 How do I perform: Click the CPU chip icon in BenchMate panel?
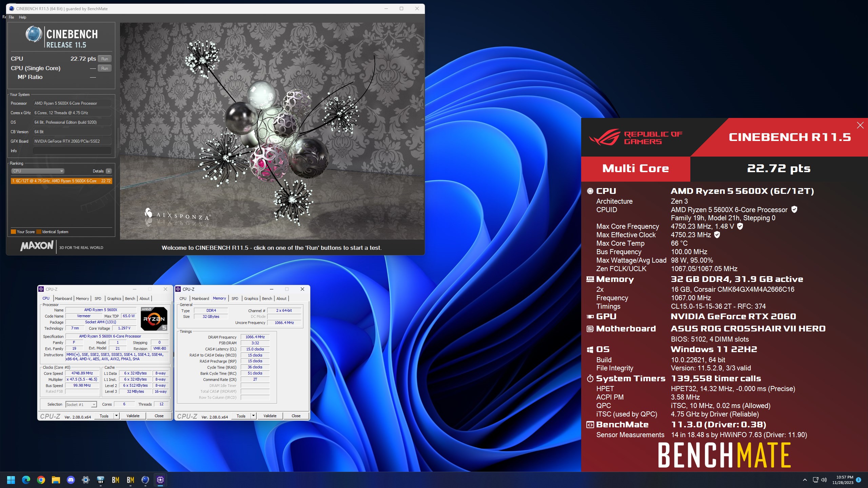590,191
